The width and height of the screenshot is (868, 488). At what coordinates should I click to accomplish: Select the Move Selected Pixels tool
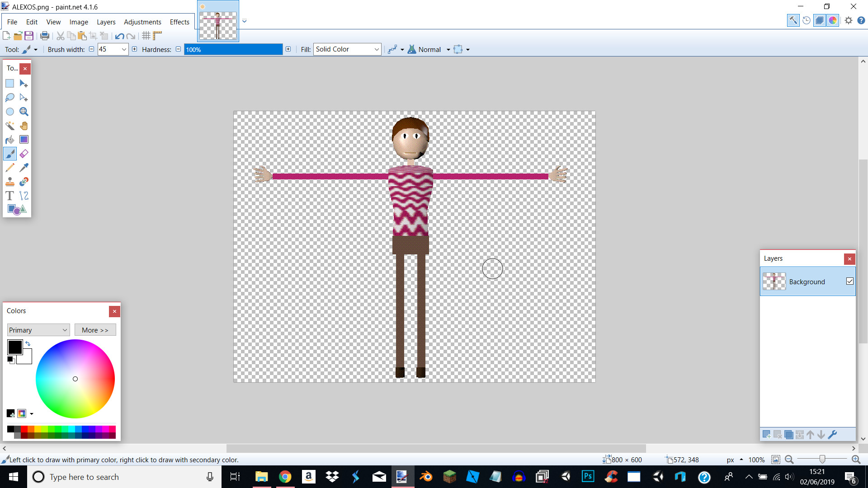click(24, 84)
